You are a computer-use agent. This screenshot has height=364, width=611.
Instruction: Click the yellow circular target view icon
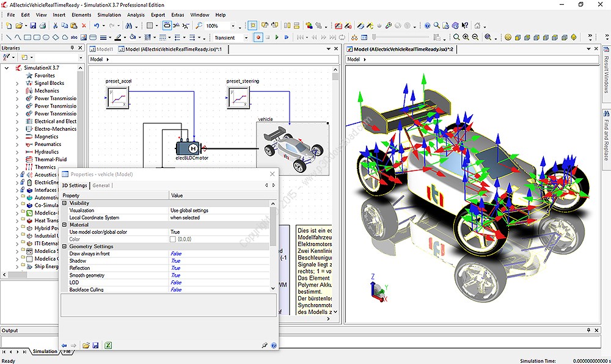tap(508, 37)
